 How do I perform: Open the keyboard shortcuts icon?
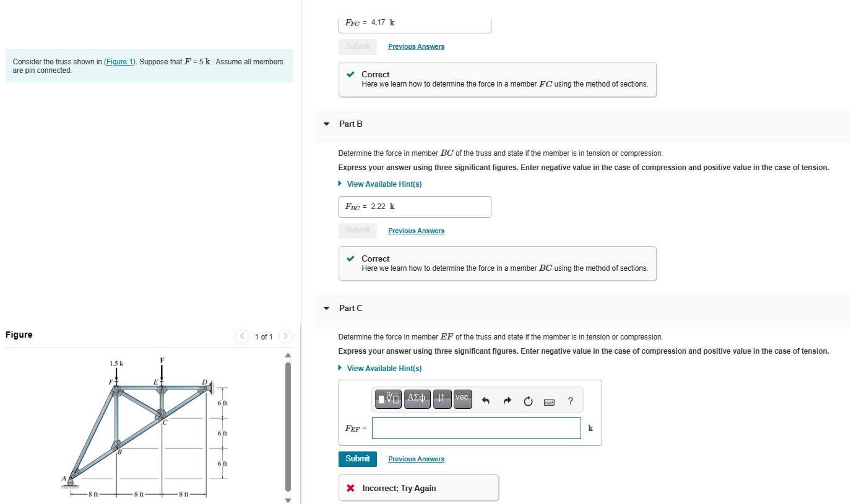550,401
